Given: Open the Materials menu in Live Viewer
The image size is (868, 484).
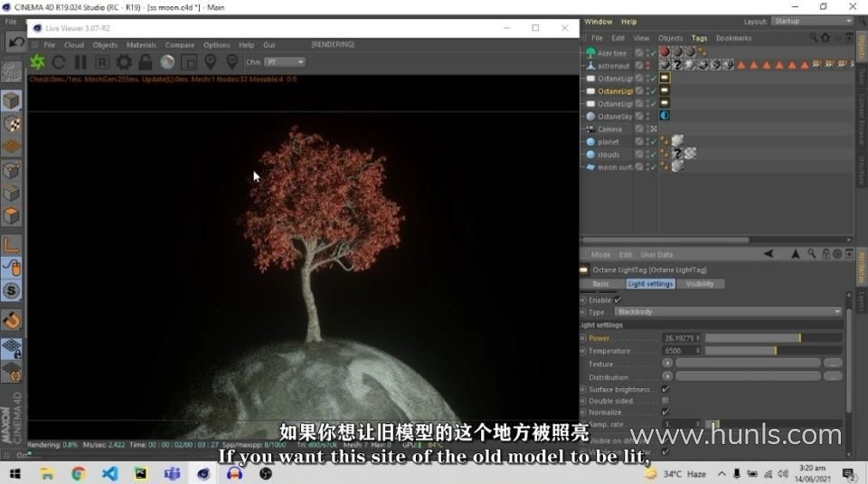Looking at the screenshot, I should tap(141, 44).
